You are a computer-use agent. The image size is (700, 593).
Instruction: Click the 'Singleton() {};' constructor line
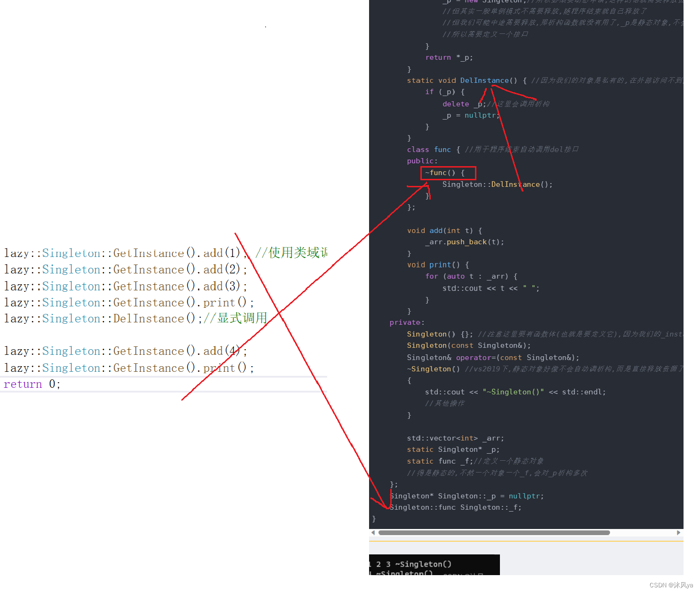pos(440,334)
